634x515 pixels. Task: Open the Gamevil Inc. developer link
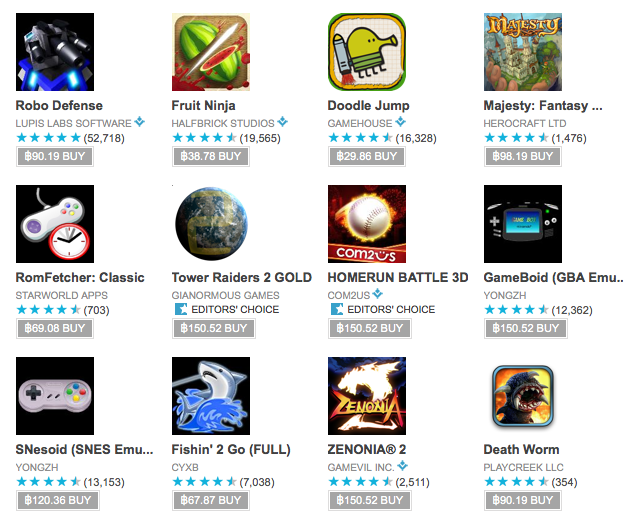(x=361, y=467)
